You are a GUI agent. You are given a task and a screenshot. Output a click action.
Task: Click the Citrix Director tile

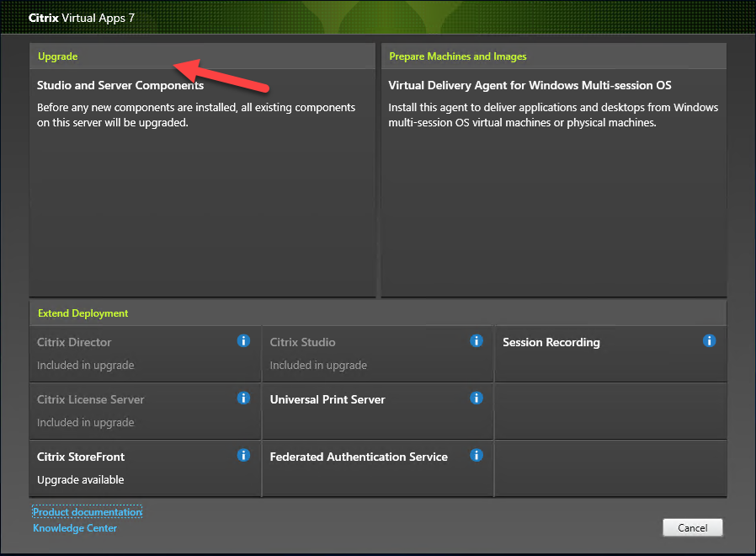[x=145, y=354]
